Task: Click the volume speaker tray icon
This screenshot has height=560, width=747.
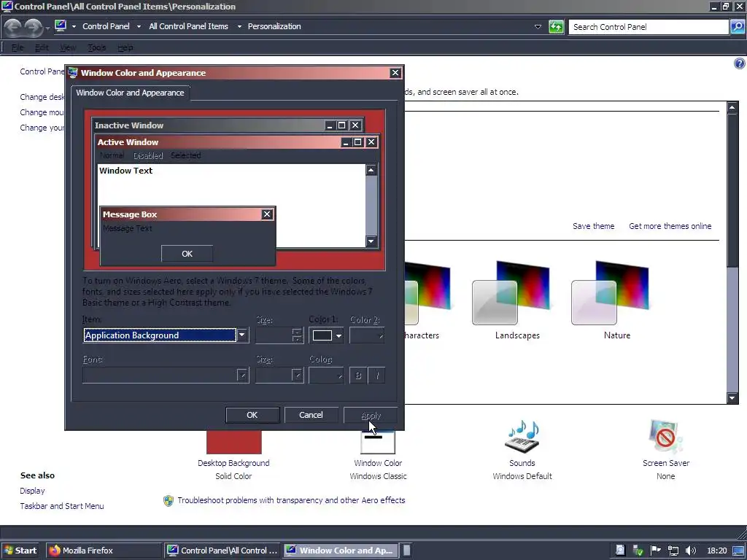Action: pos(691,551)
